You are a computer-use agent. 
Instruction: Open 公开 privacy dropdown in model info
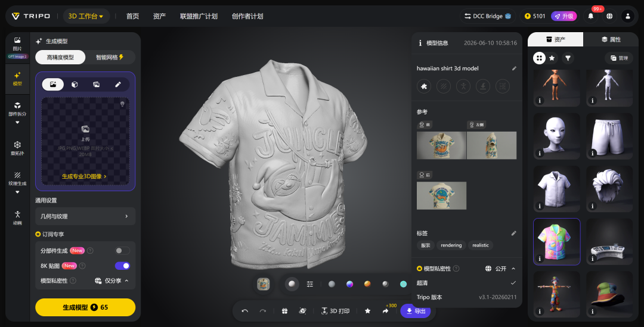tap(500, 268)
